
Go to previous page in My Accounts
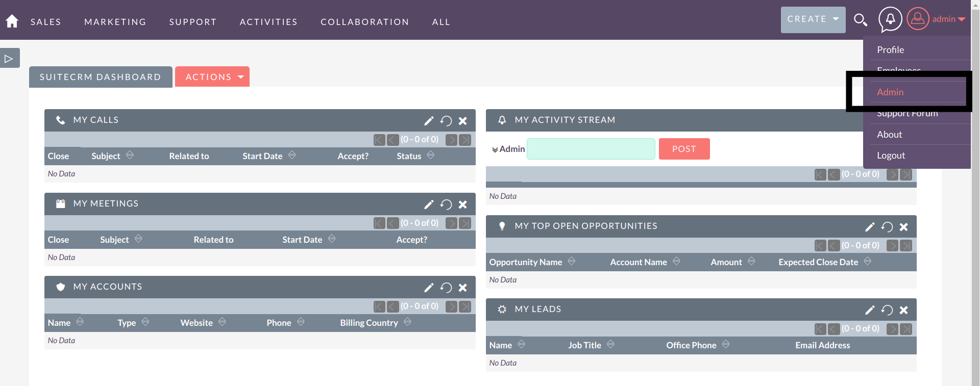393,306
